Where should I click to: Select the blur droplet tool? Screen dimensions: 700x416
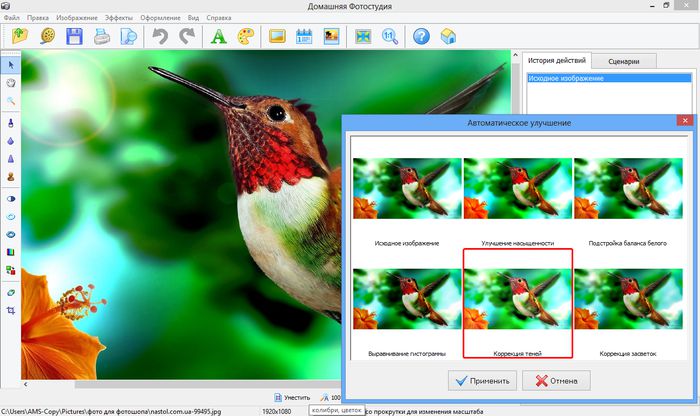click(x=11, y=141)
